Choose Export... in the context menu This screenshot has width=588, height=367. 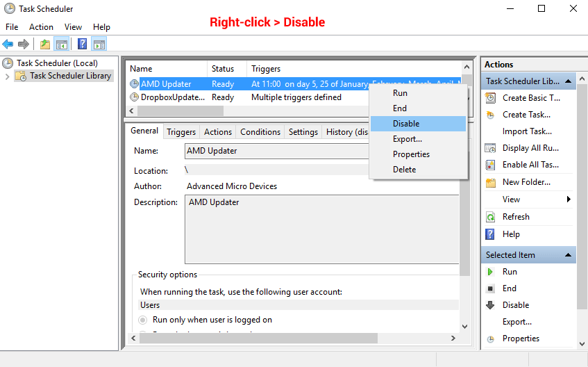pos(418,139)
